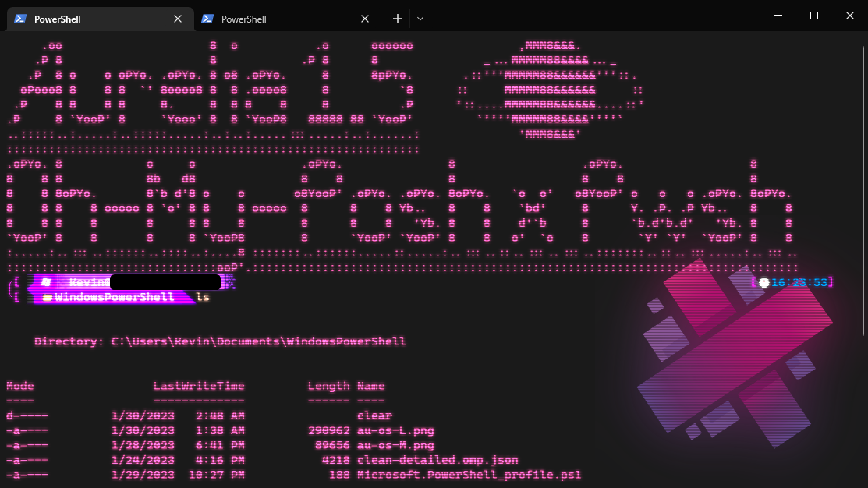Click the 1/24/2023 date entry
This screenshot has width=868, height=488.
tap(143, 461)
